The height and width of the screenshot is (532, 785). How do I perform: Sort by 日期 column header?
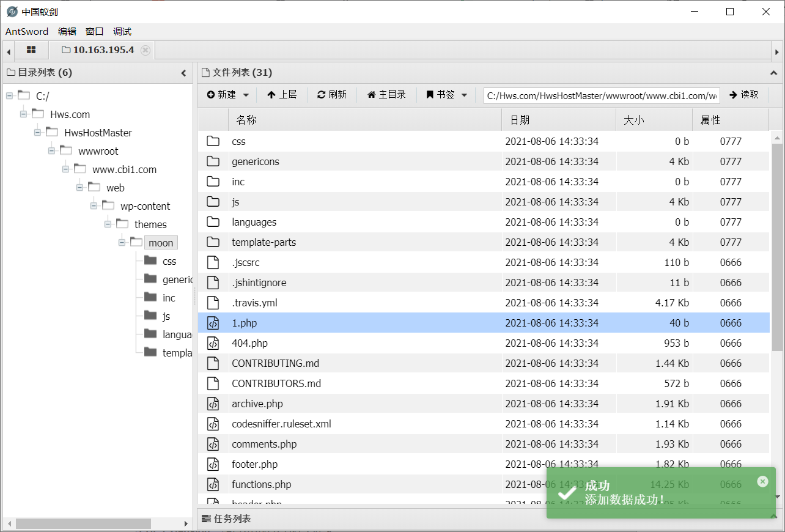coord(559,120)
